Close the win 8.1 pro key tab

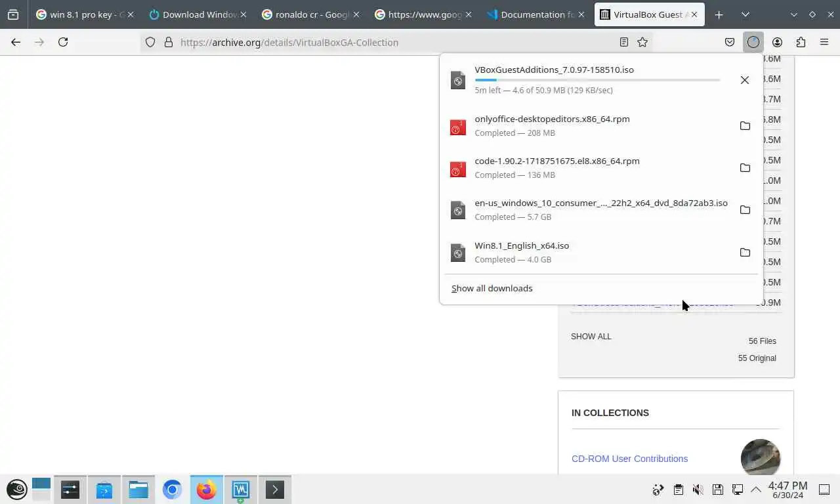[x=130, y=14]
